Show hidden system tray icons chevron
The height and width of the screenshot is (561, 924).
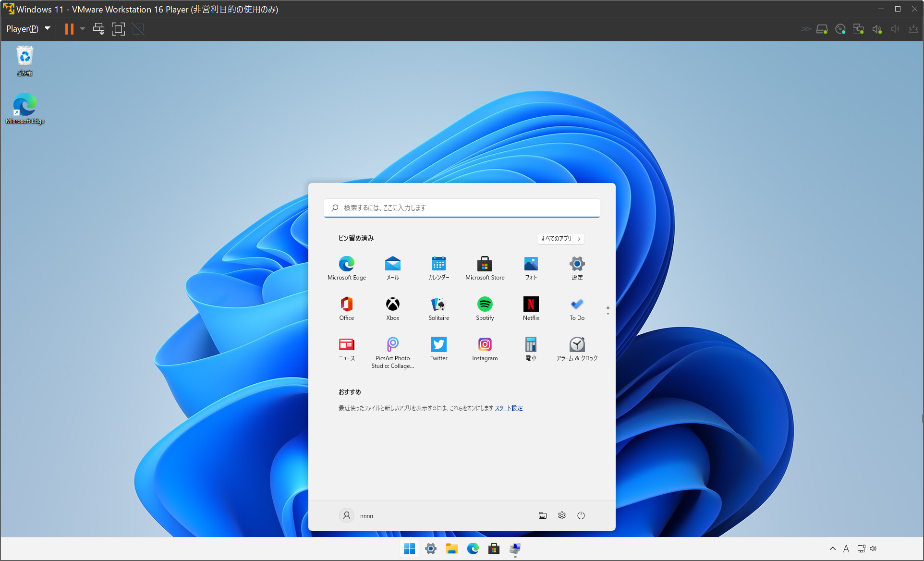pyautogui.click(x=832, y=549)
